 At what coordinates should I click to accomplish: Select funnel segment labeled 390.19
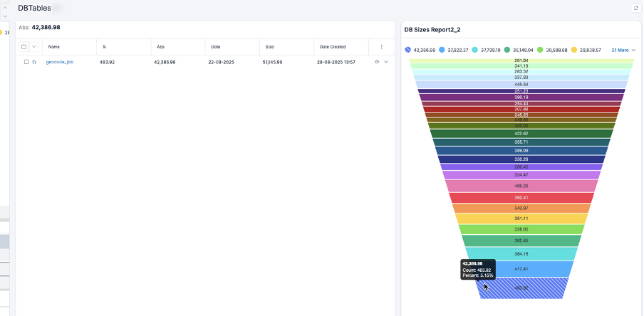(521, 98)
